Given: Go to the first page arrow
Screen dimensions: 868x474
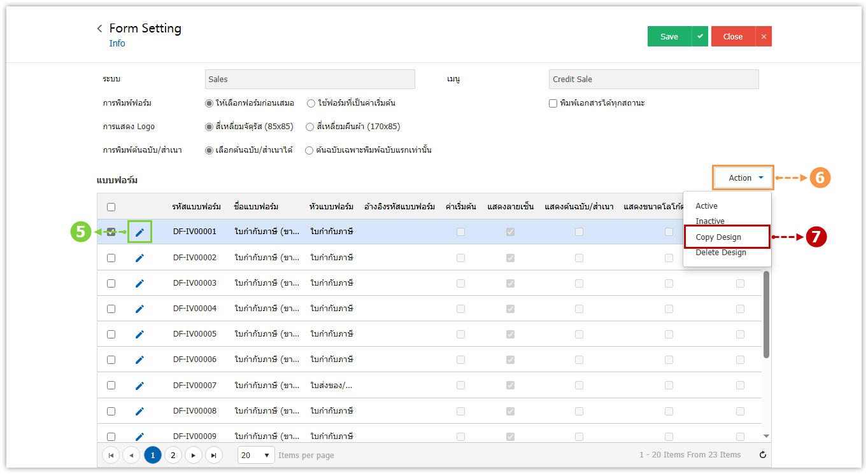Looking at the screenshot, I should coord(111,455).
